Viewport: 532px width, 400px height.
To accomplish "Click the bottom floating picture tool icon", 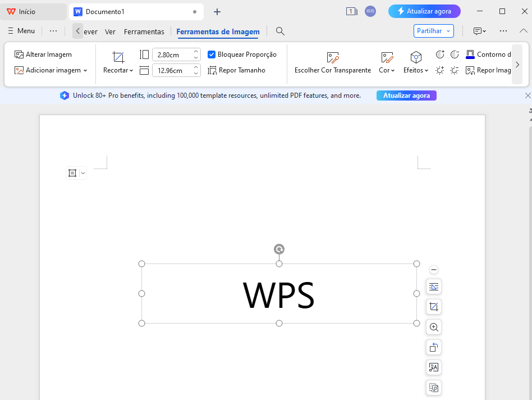I will 434,388.
